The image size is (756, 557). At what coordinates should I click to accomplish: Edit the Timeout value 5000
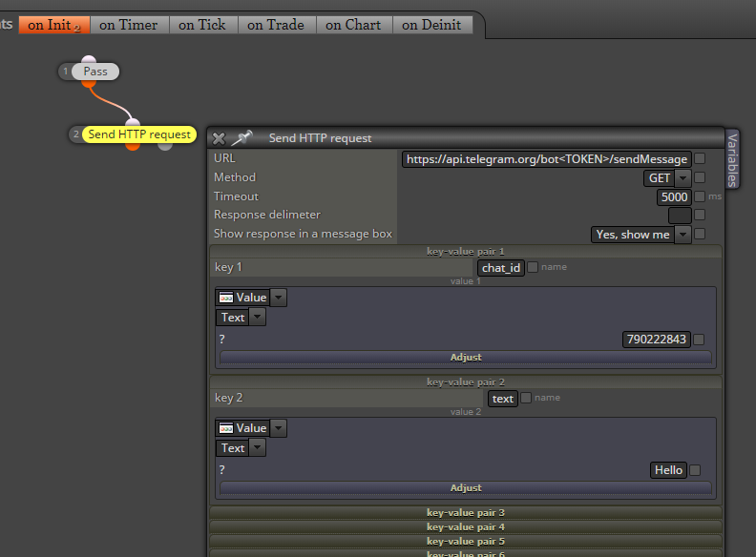pos(674,197)
